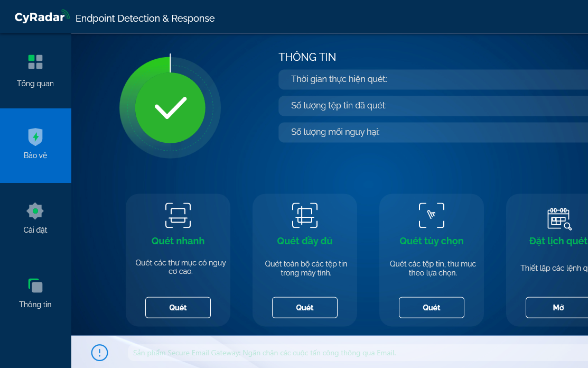Click the Thông tin sidebar icon
Image resolution: width=588 pixels, height=368 pixels.
35,286
